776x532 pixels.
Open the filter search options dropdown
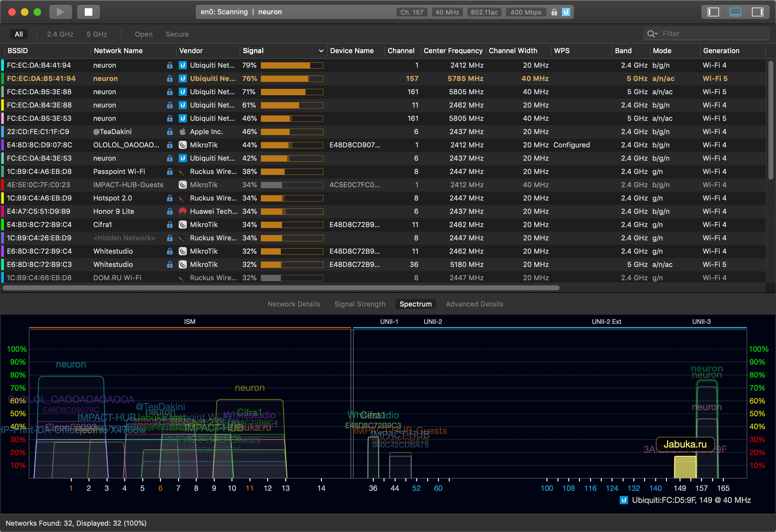coord(652,34)
